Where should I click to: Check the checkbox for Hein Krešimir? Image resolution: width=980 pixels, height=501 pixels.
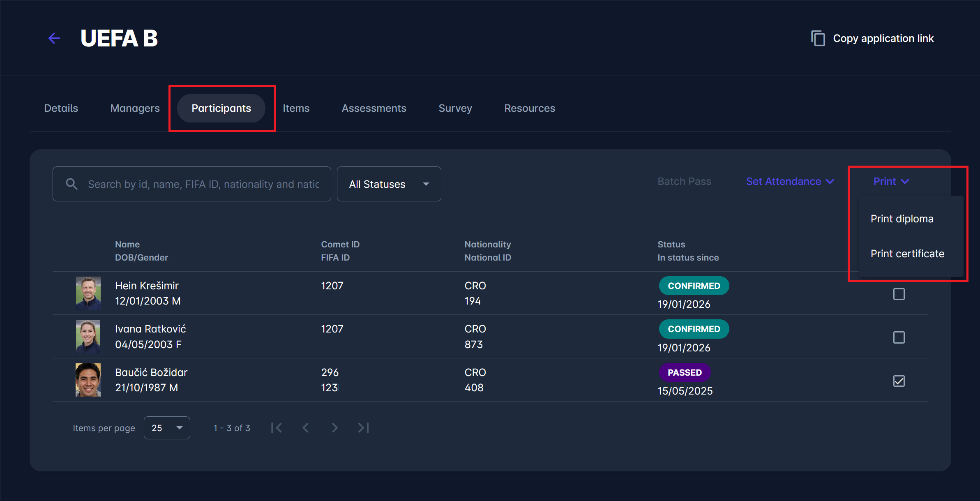coord(899,294)
